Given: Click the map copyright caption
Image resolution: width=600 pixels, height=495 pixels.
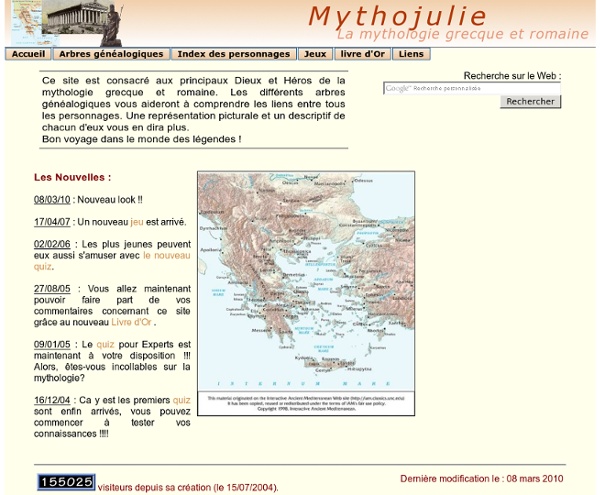Looking at the screenshot, I should click(x=306, y=403).
